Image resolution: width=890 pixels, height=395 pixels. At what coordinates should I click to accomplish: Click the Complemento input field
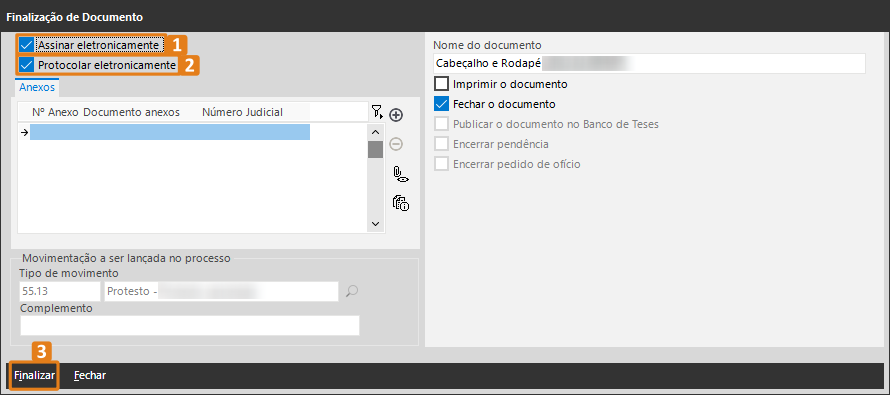(190, 325)
